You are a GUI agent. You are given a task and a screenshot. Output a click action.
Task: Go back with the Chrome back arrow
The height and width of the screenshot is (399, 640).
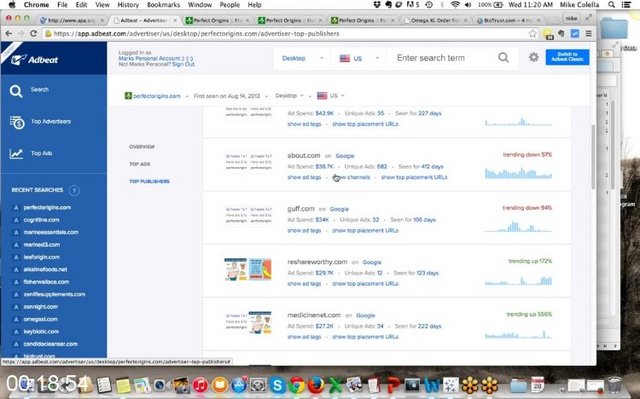click(9, 33)
